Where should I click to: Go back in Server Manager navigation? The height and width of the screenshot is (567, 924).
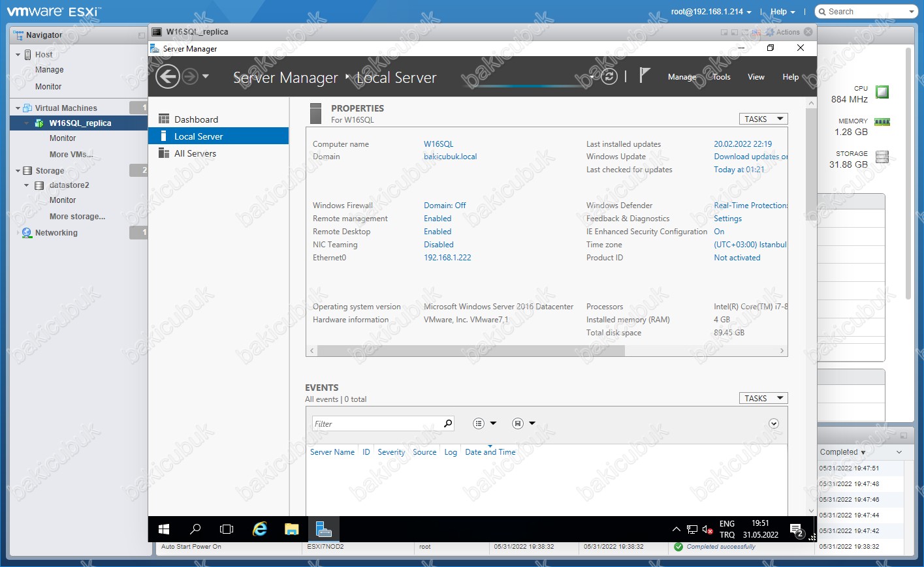(x=168, y=76)
